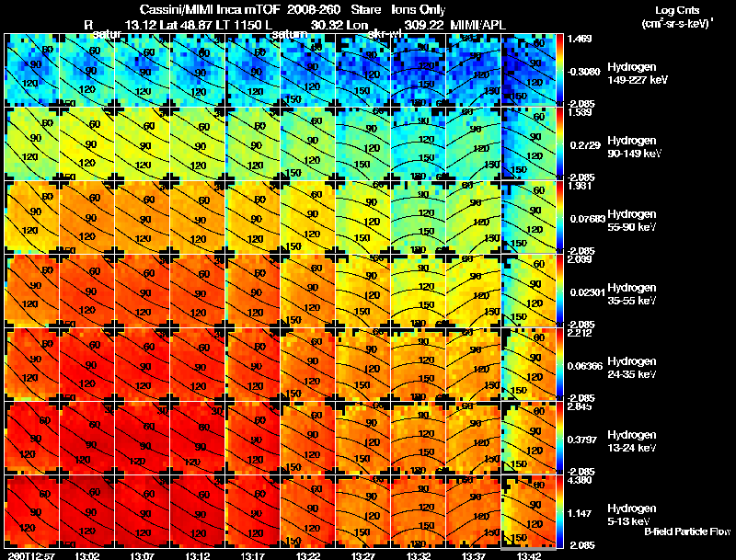Open the 13:07 panel in 35-55 keV row
The height and width of the screenshot is (560, 736).
click(x=143, y=291)
